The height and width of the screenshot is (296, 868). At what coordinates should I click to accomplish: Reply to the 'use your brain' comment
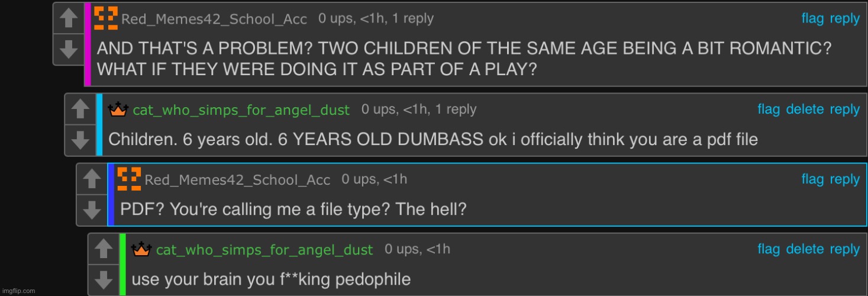844,249
